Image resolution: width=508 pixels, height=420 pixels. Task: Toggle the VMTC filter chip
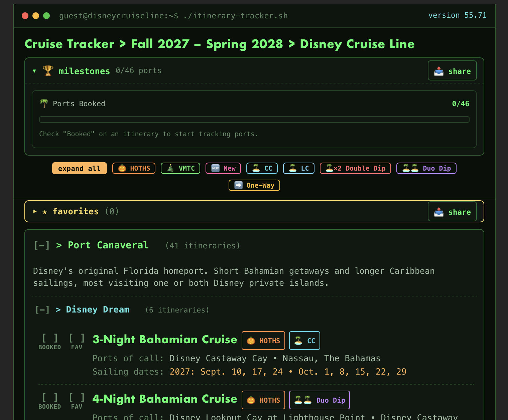pos(180,168)
